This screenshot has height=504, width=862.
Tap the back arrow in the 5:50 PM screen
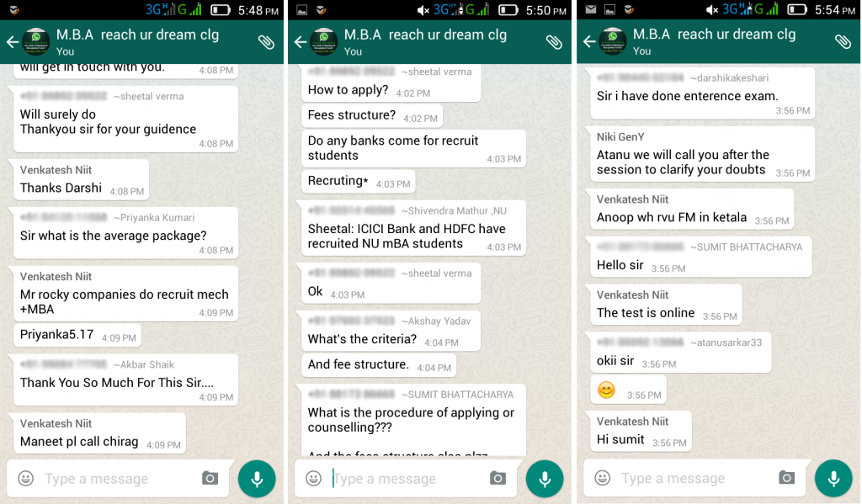coord(301,42)
